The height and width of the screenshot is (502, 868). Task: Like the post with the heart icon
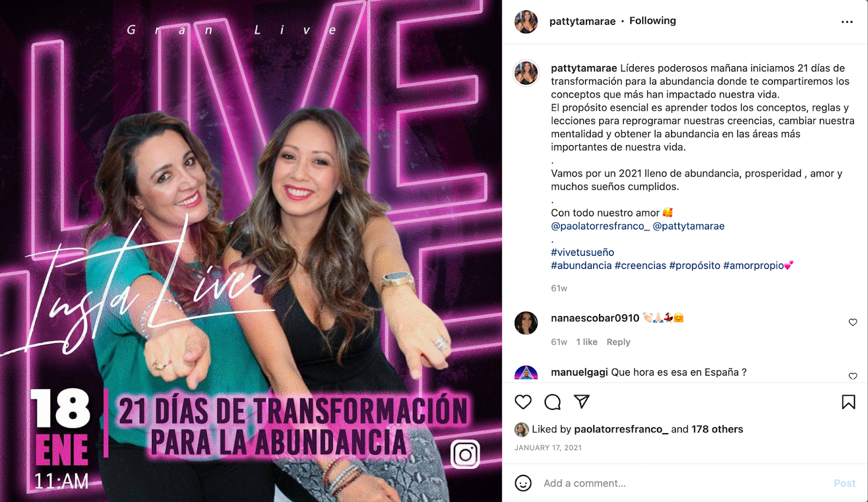click(523, 402)
